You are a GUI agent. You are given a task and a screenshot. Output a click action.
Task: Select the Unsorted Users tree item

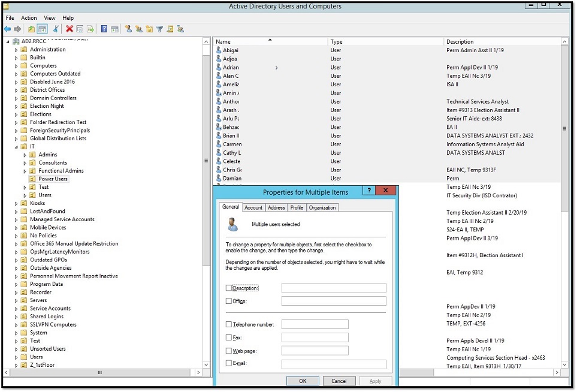click(x=48, y=349)
